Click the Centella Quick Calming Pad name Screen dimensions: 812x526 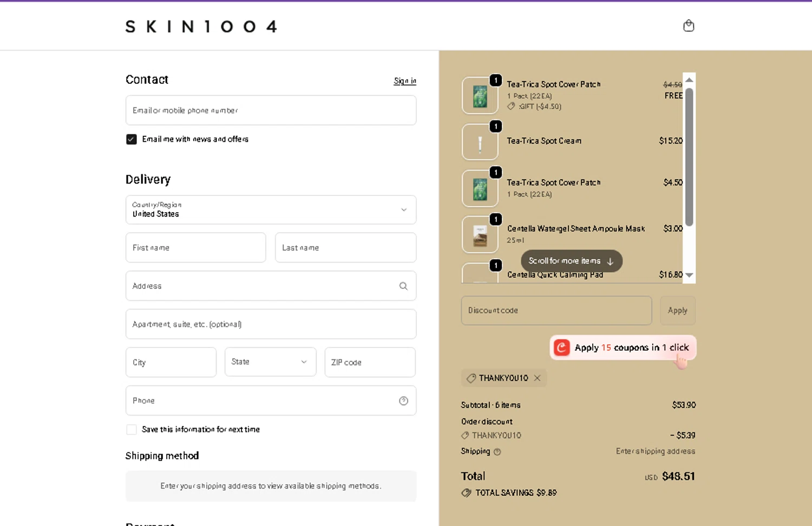click(555, 275)
